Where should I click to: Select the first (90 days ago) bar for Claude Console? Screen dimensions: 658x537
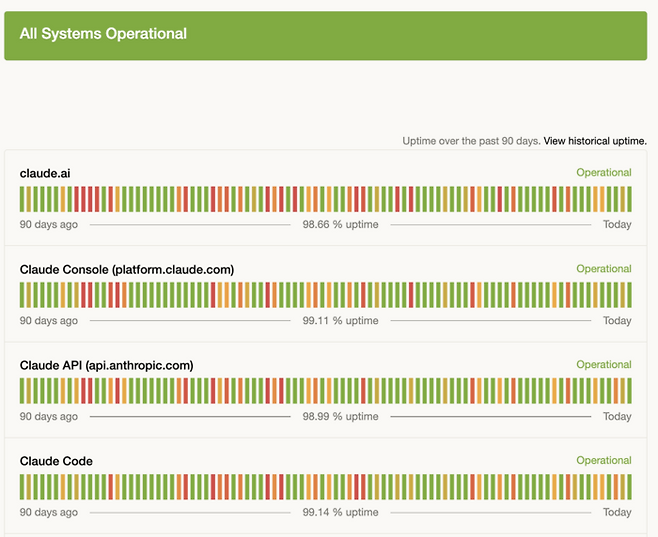(x=22, y=295)
